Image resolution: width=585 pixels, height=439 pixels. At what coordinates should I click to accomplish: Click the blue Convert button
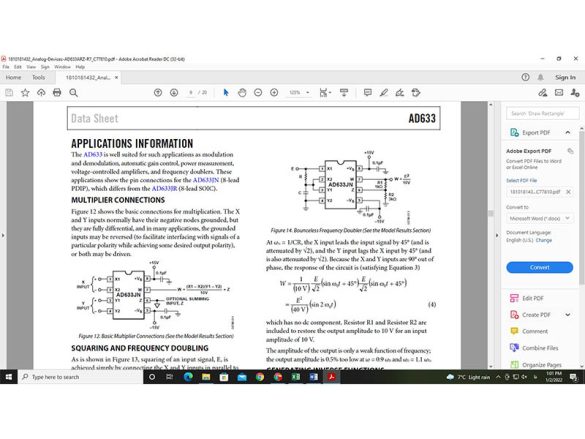click(x=539, y=267)
